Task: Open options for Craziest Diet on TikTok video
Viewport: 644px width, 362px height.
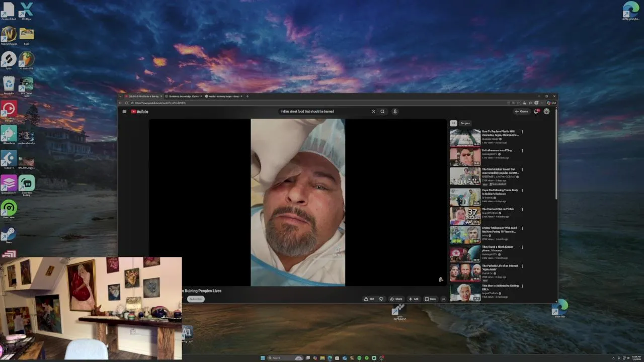Action: pyautogui.click(x=522, y=210)
